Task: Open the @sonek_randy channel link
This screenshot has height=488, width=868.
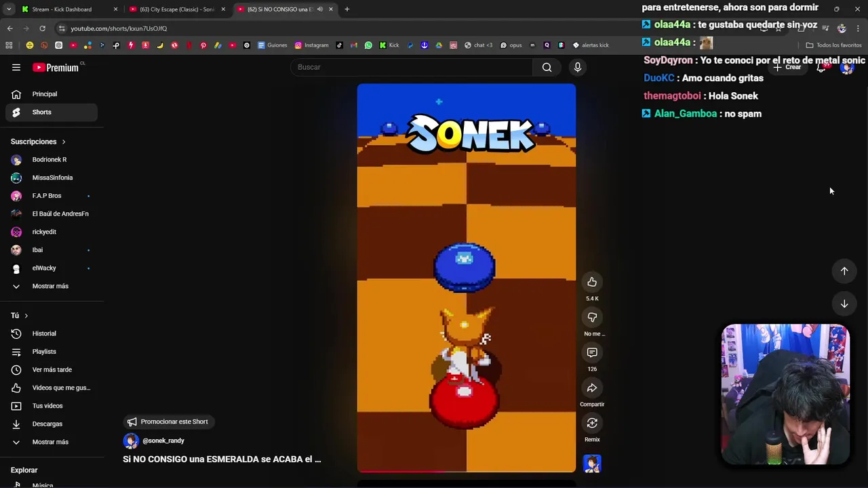Action: click(x=163, y=441)
